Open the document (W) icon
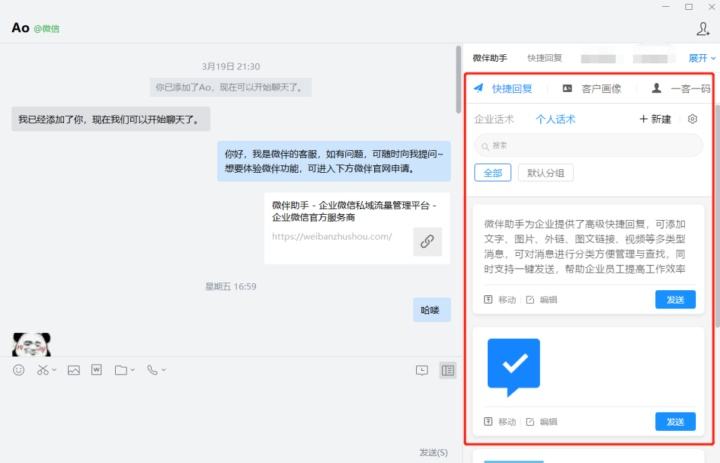This screenshot has height=463, width=720. coord(96,370)
